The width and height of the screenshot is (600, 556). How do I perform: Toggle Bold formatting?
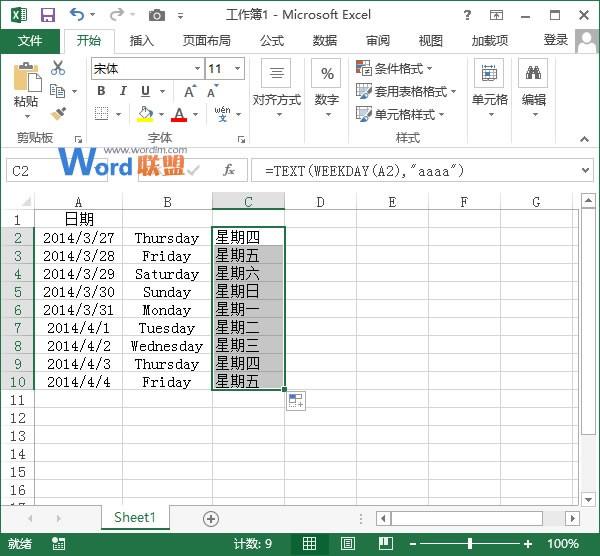[x=101, y=91]
